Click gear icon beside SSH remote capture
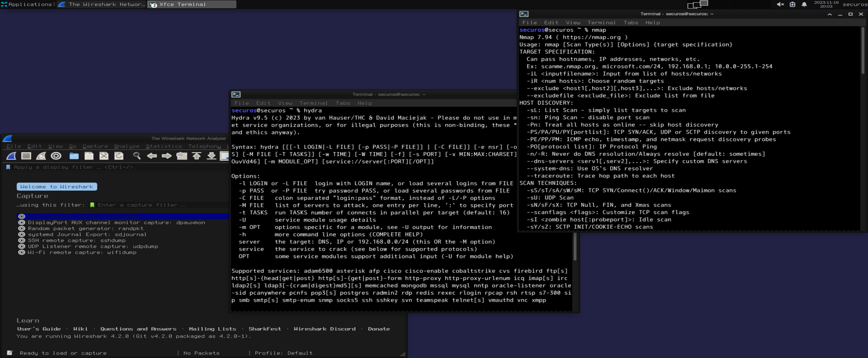 coord(22,240)
